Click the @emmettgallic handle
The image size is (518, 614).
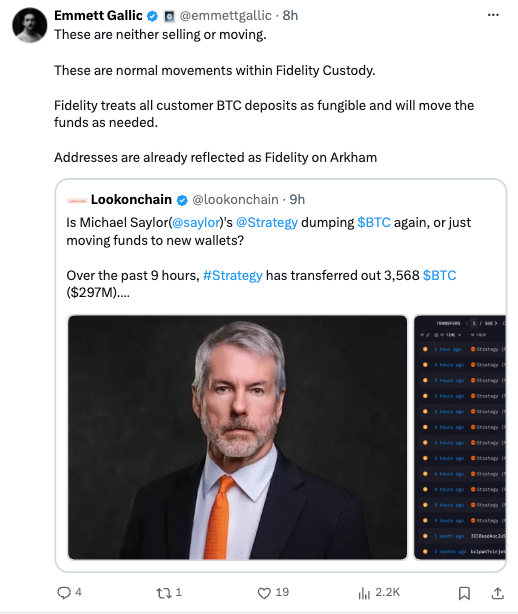pos(226,16)
